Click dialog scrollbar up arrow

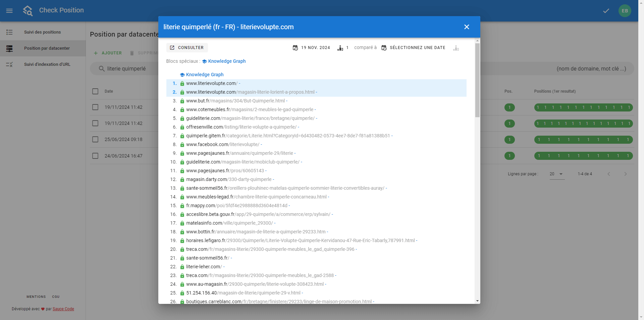coord(477,40)
